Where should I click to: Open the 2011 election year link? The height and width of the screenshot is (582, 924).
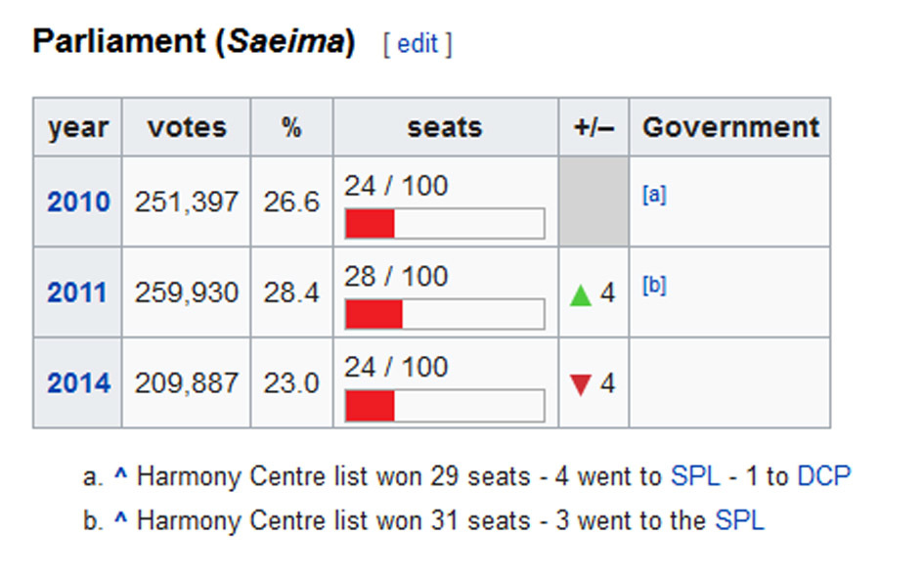pyautogui.click(x=78, y=292)
